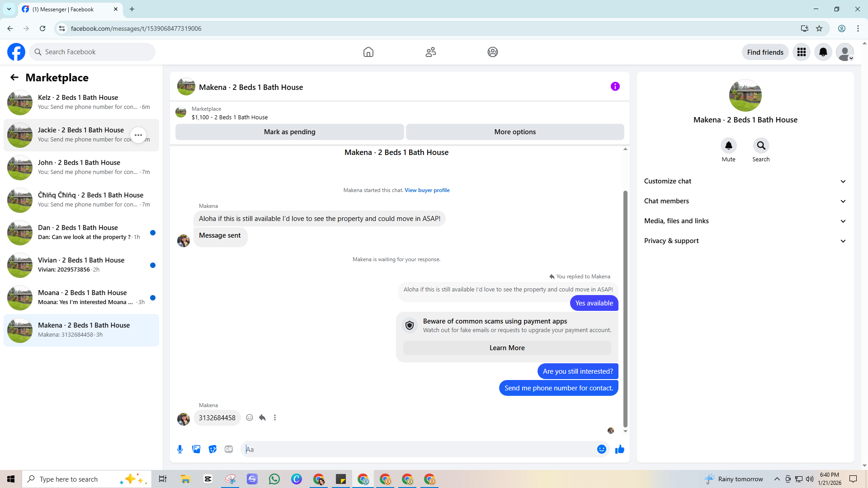This screenshot has width=868, height=488.
Task: Attach a photo using image icon
Action: click(196, 449)
